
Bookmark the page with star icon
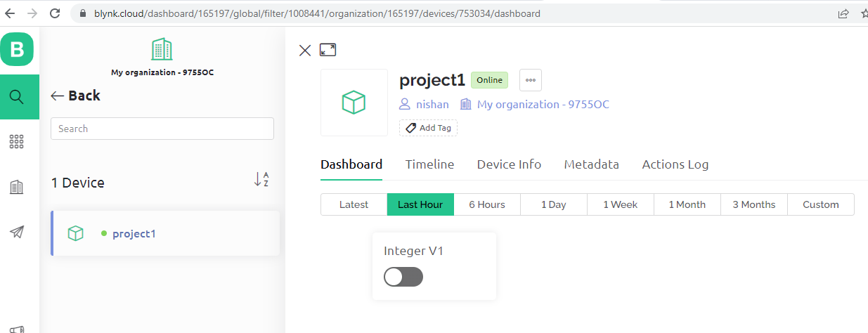tap(864, 13)
